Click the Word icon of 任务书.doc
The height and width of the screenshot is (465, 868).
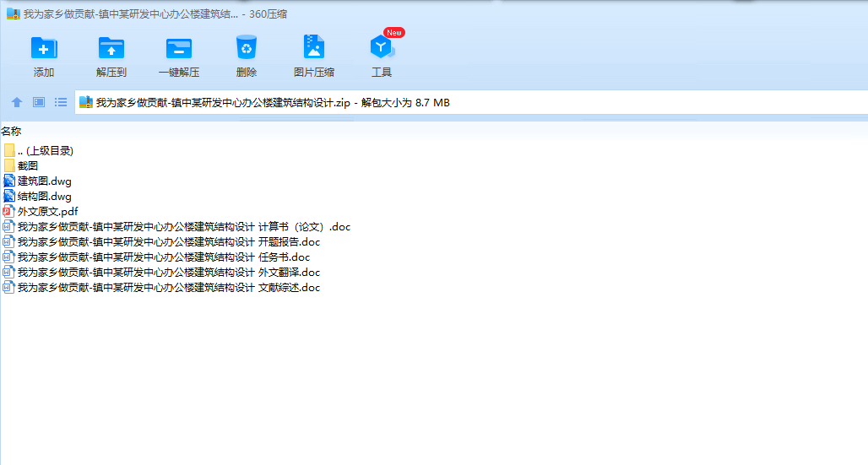click(8, 257)
